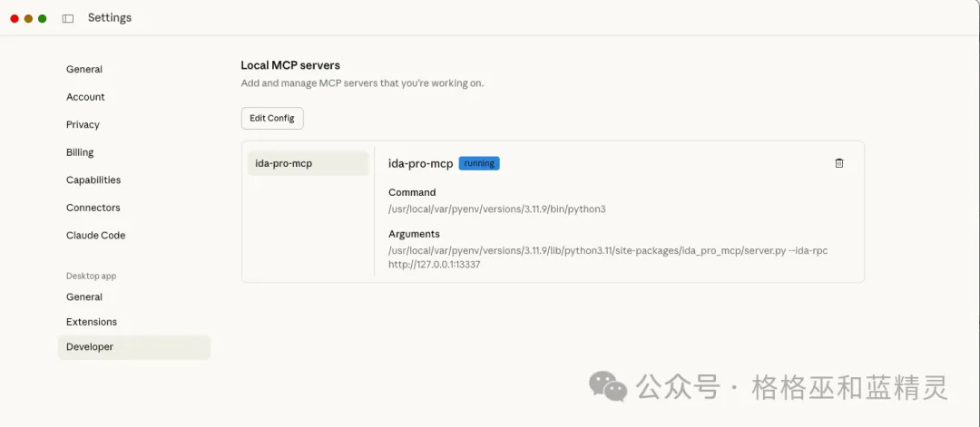Toggle the sidebar panel icon
This screenshot has height=427, width=980.
click(x=68, y=19)
